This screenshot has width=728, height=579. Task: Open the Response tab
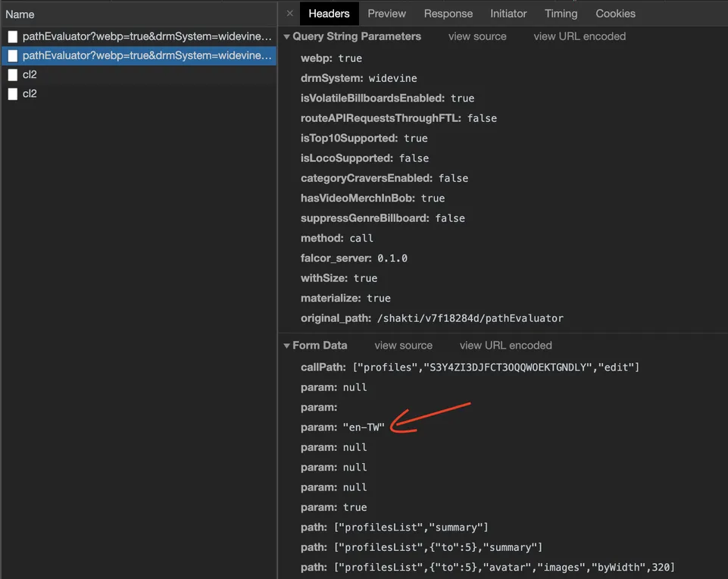pyautogui.click(x=448, y=14)
